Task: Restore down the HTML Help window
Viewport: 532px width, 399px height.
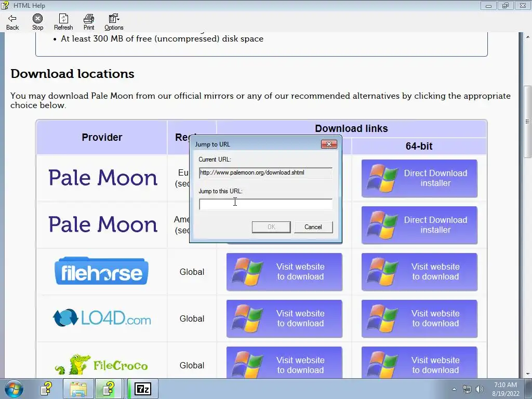Action: 506,5
